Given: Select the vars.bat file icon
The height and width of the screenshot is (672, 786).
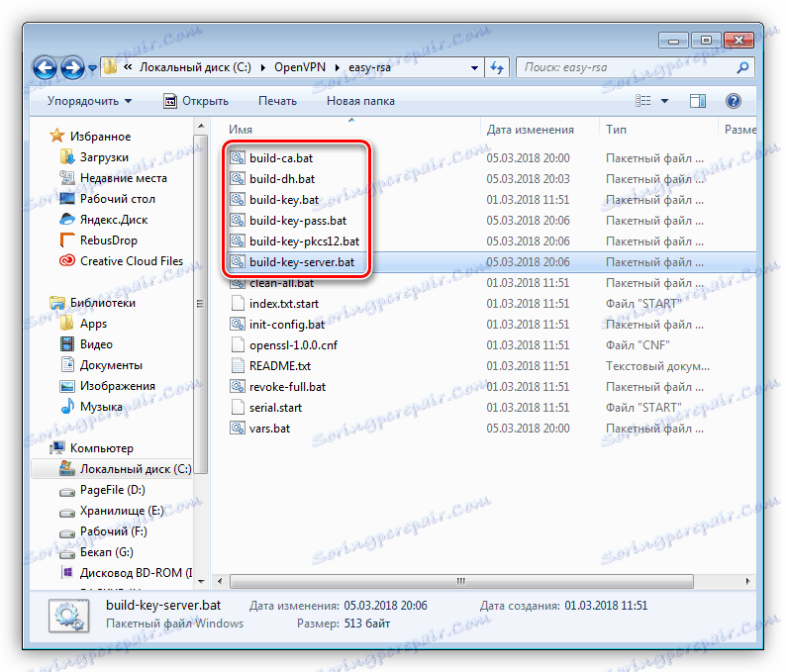Looking at the screenshot, I should 238,428.
